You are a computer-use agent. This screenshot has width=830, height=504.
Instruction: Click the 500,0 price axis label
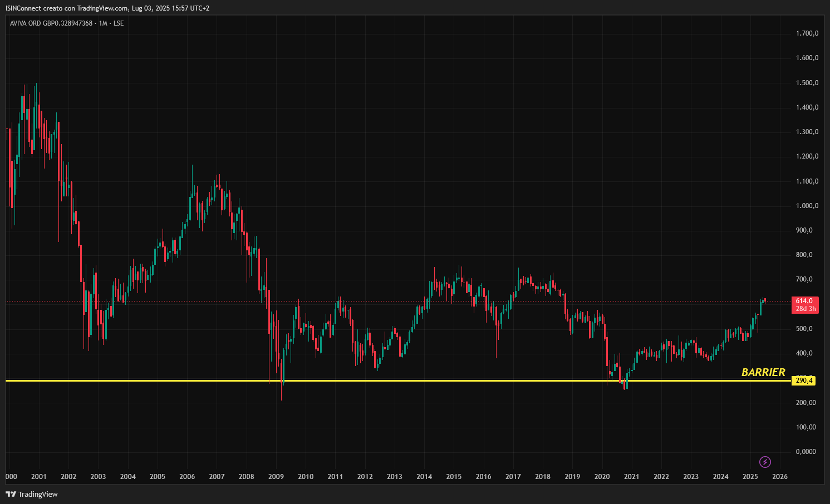point(804,329)
